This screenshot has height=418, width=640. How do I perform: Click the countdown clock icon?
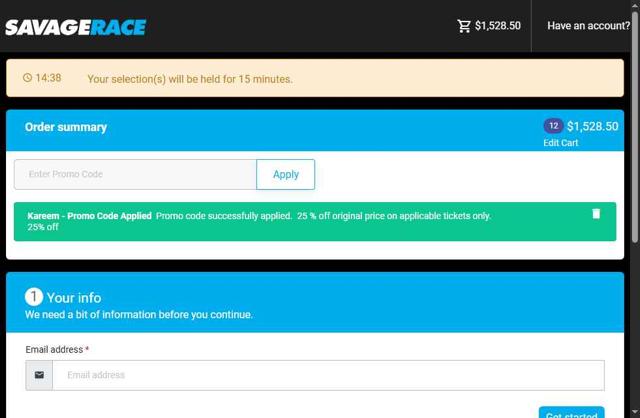[x=27, y=78]
